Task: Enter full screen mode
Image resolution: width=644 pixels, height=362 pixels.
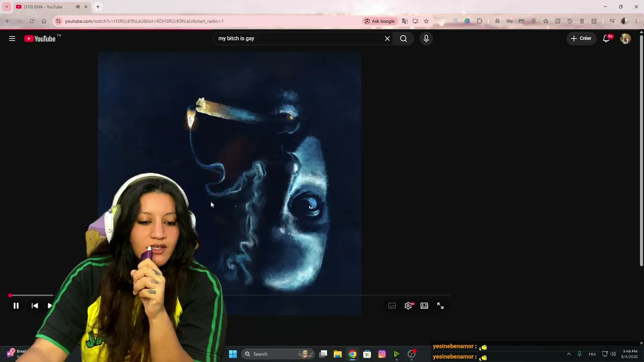Action: point(440,306)
